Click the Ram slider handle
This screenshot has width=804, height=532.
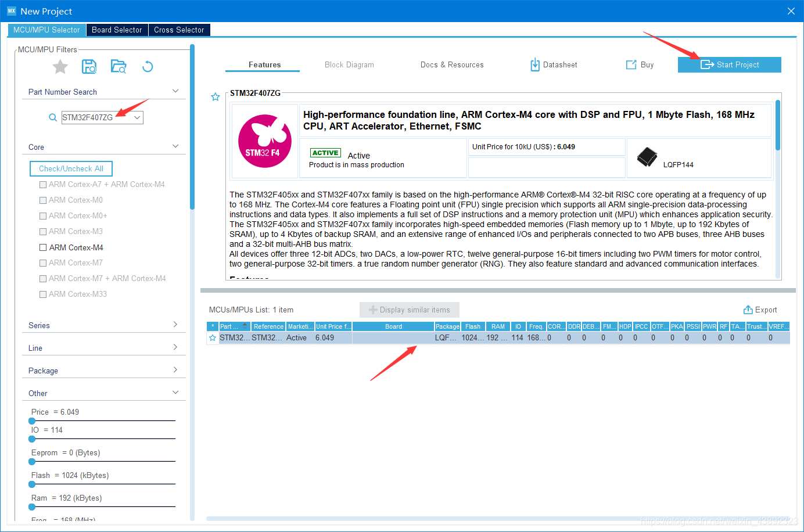point(32,507)
